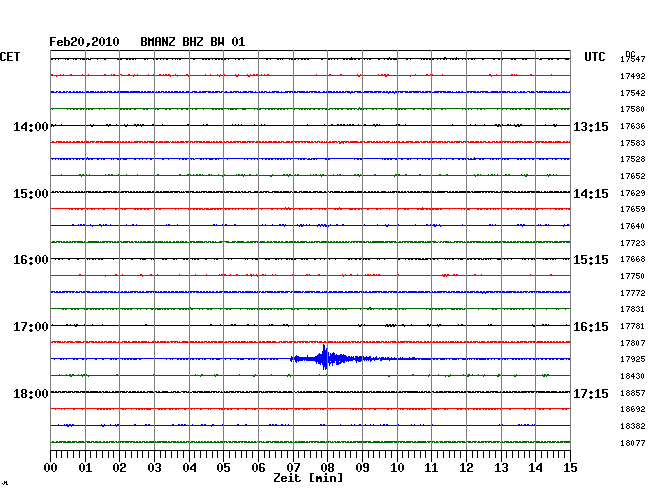The height and width of the screenshot is (494, 650).
Task: Click the DC value "17583"
Action: tap(633, 143)
